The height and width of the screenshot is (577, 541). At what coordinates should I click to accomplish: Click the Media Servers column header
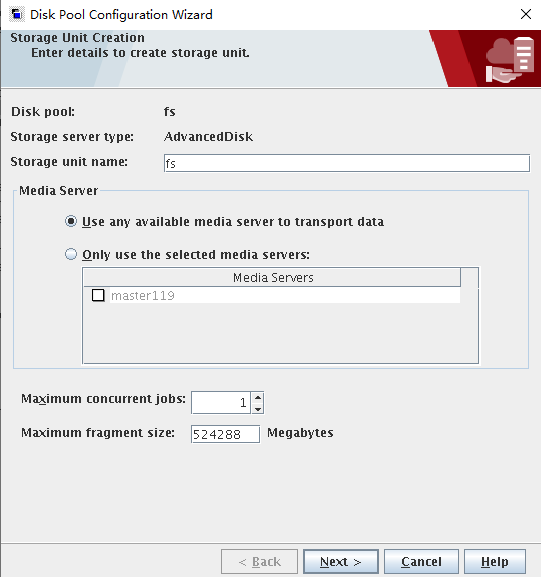pos(272,277)
